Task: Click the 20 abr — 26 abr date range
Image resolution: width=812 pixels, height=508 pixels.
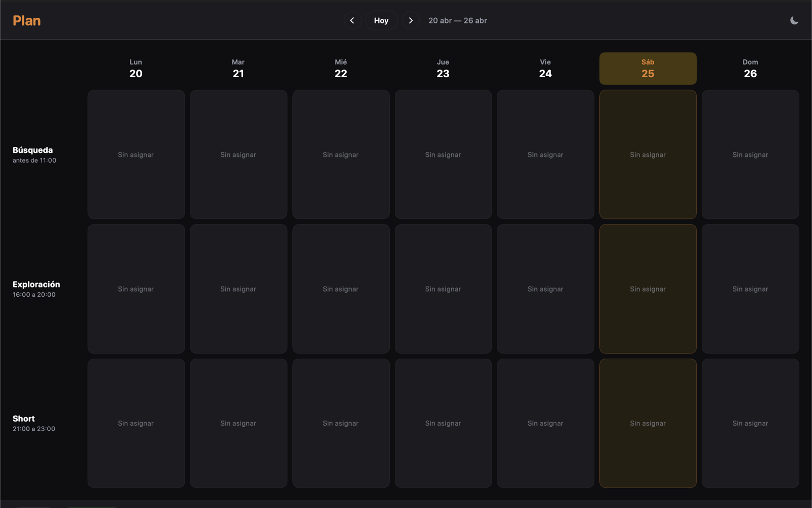Action: tap(457, 21)
